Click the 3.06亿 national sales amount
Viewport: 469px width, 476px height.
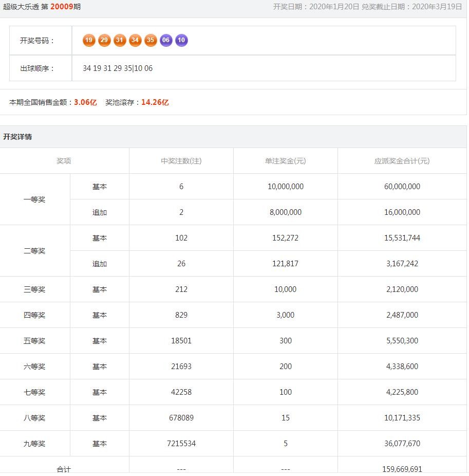pos(85,102)
